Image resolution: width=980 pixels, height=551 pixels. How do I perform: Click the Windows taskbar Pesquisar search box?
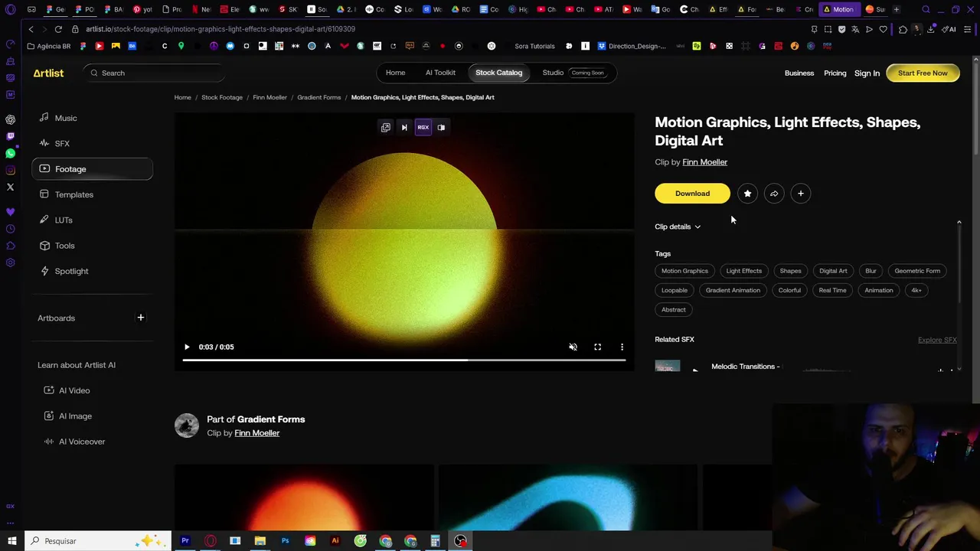(x=98, y=541)
